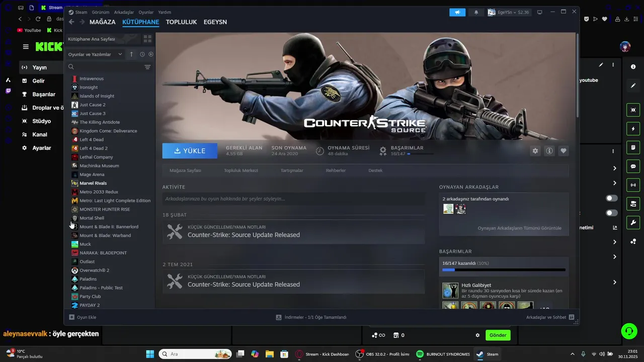The image size is (644, 362).
Task: Click the pencil edit icon in Kick right sidebar
Action: coord(633,85)
